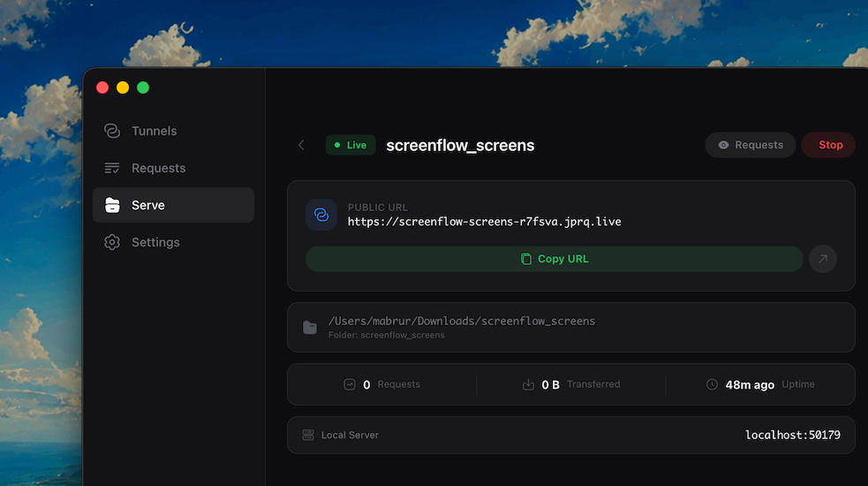The width and height of the screenshot is (868, 486).
Task: Open public URL in browser arrow button
Action: coord(823,259)
